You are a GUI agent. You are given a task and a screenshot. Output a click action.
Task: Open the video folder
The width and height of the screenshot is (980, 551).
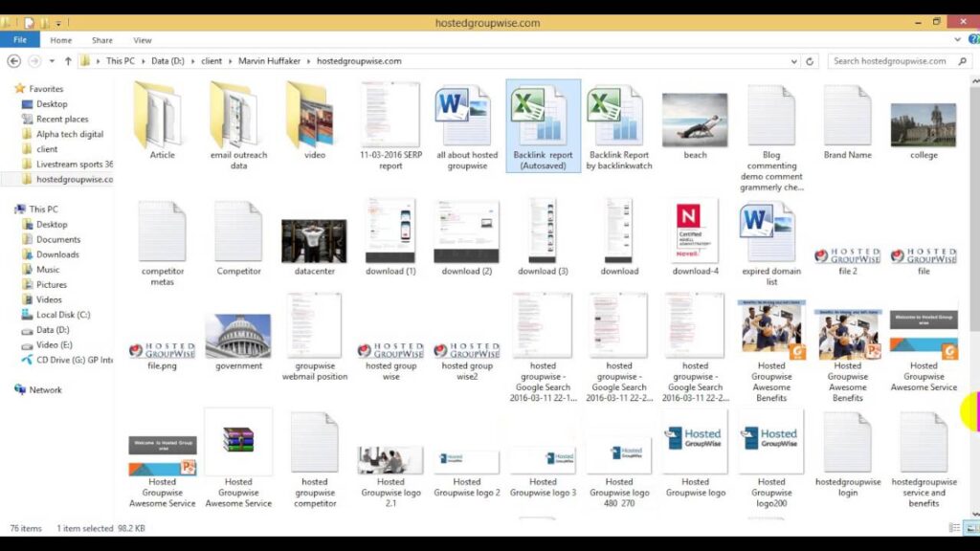(x=314, y=121)
